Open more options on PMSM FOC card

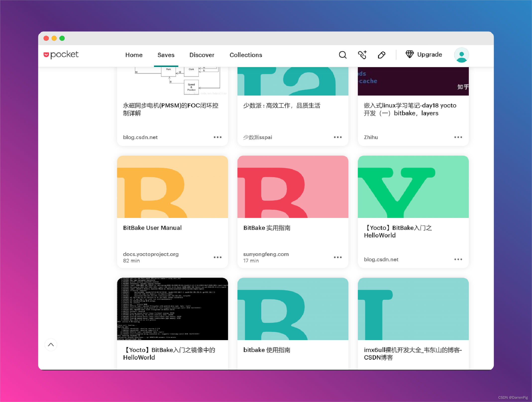217,137
